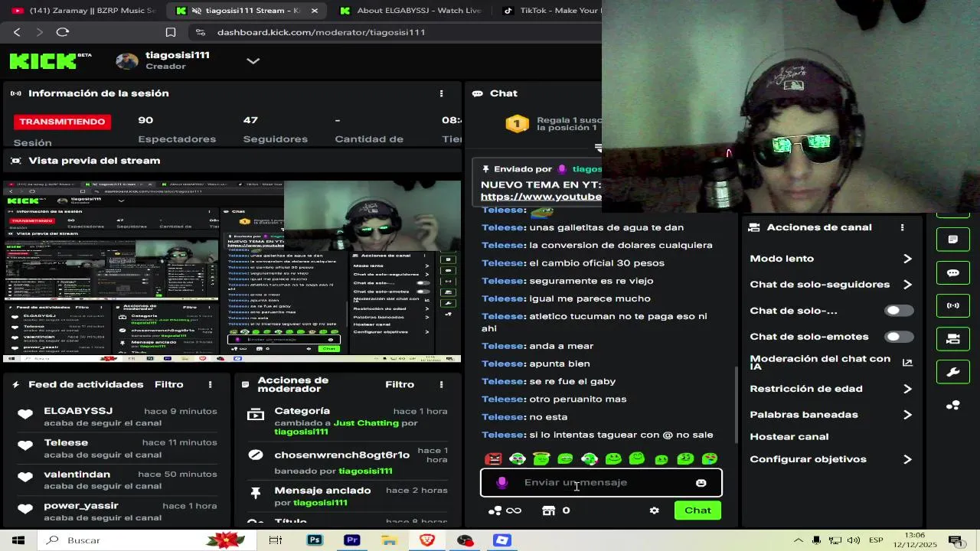Expand Chat de solo-seguidores settings
The width and height of the screenshot is (980, 551).
(907, 285)
